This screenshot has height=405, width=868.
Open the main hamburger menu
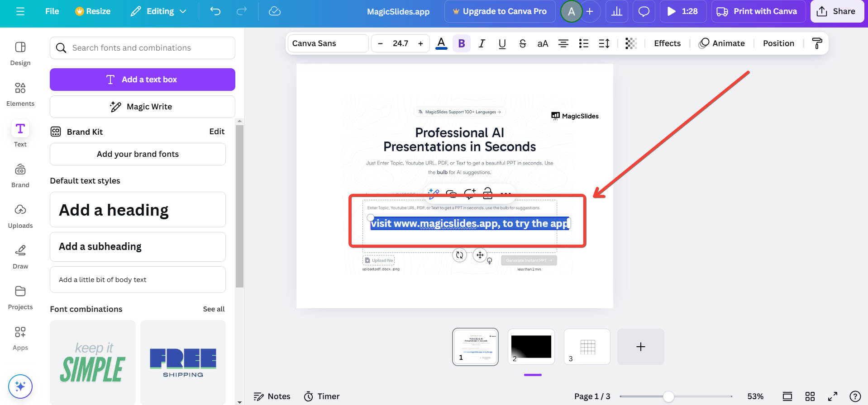point(20,11)
